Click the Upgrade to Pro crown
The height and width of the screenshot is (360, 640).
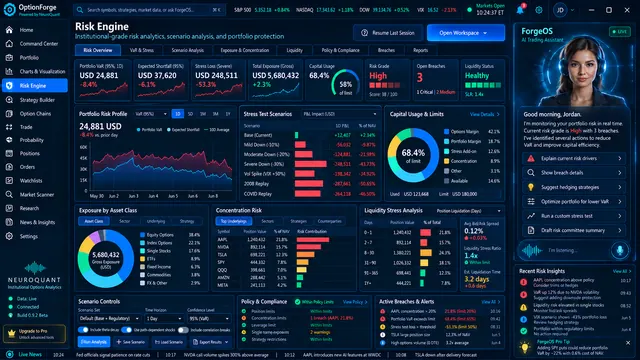(x=11, y=333)
